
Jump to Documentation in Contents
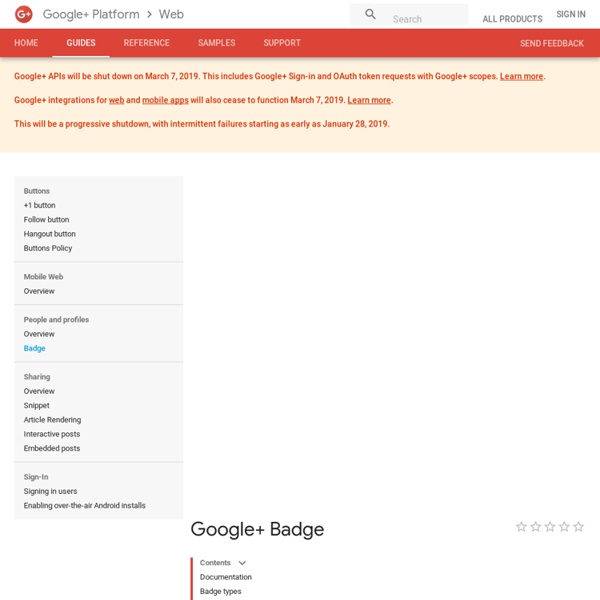pos(225,577)
